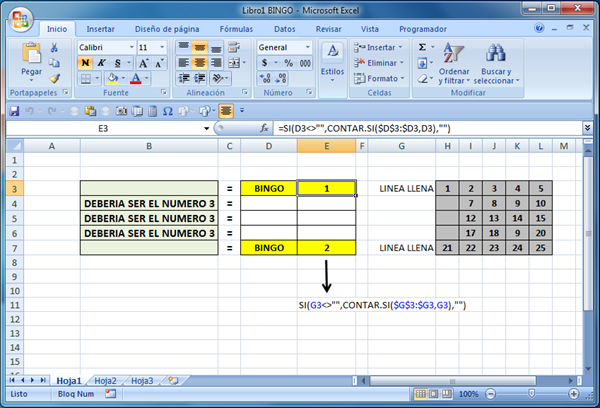Image resolution: width=600 pixels, height=408 pixels.
Task: Open the Fórmulas ribbon tab
Action: (236, 29)
